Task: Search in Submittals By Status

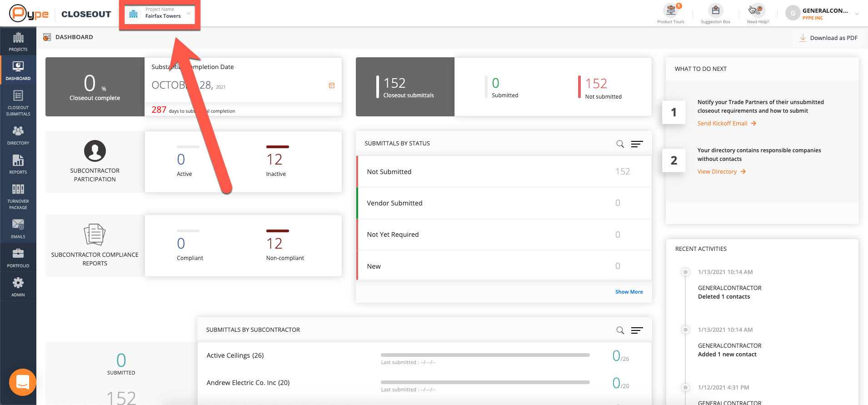Action: click(x=620, y=144)
